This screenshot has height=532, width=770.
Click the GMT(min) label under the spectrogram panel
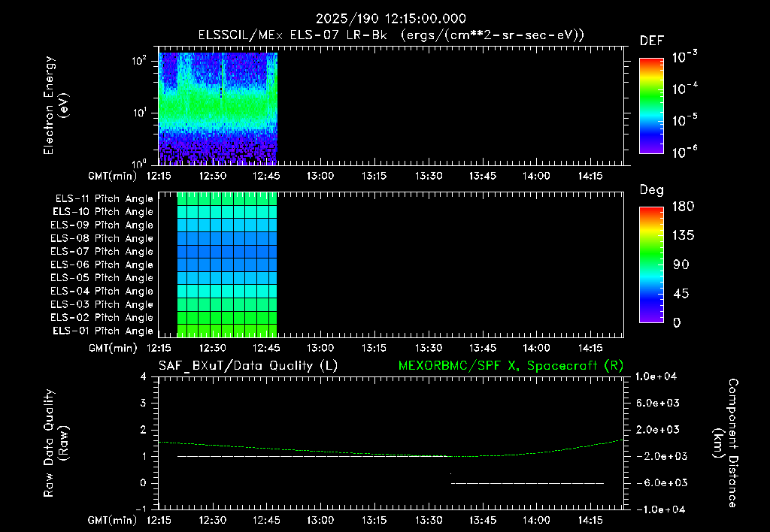(113, 176)
